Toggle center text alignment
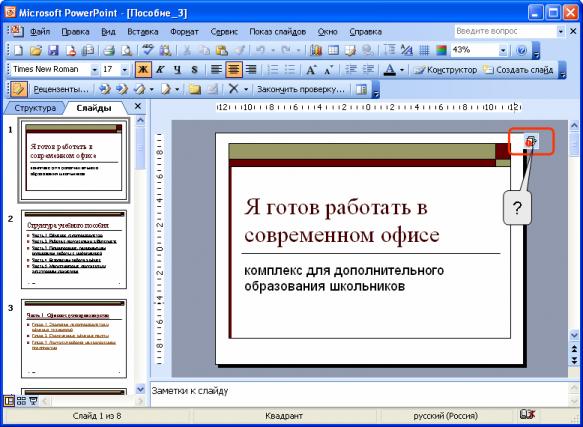The width and height of the screenshot is (583, 427). tap(233, 70)
